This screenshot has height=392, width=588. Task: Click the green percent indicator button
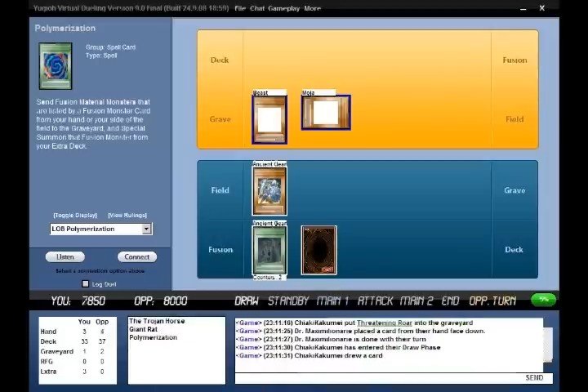(x=543, y=300)
